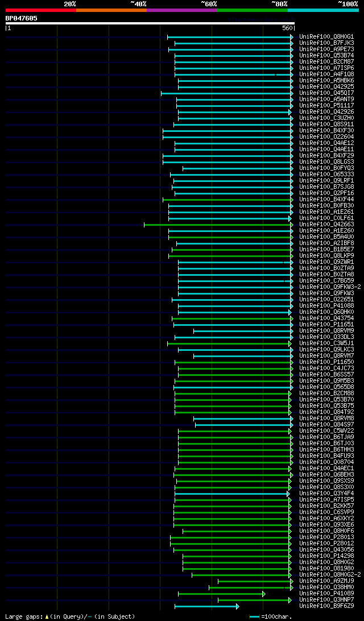The height and width of the screenshot is (621, 364).
Task: Click the white BP047605 query sequence bar
Action: point(150,23)
